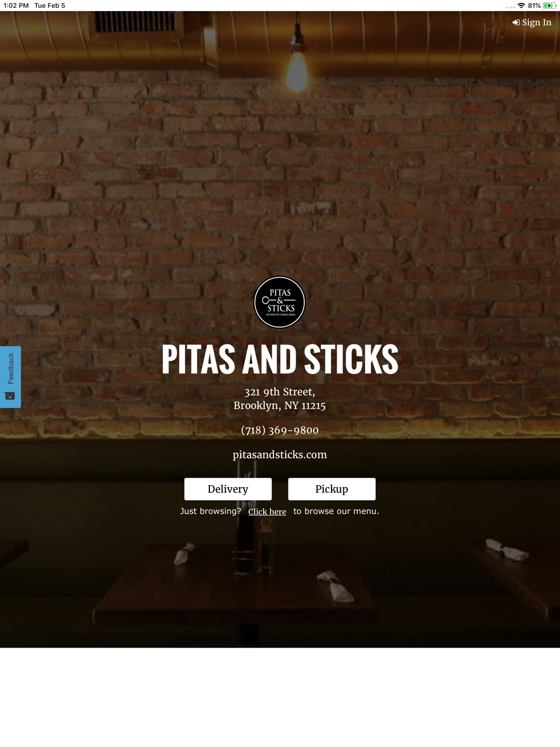Choose the Pickup button
The image size is (560, 747).
pyautogui.click(x=332, y=489)
